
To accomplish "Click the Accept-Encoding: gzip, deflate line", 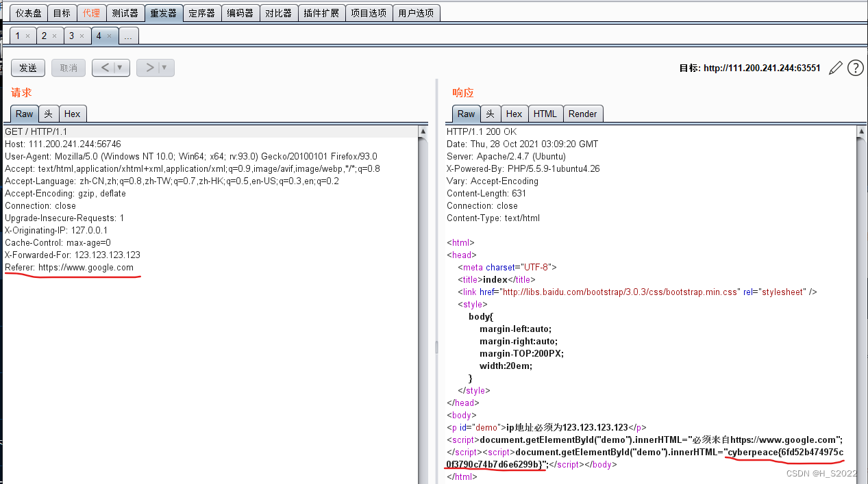I will coord(66,193).
